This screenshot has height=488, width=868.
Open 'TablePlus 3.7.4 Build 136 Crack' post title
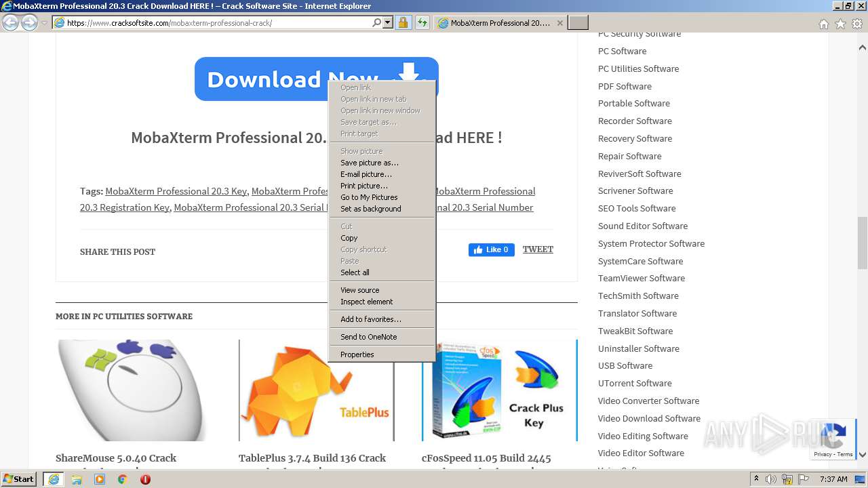[x=312, y=458]
